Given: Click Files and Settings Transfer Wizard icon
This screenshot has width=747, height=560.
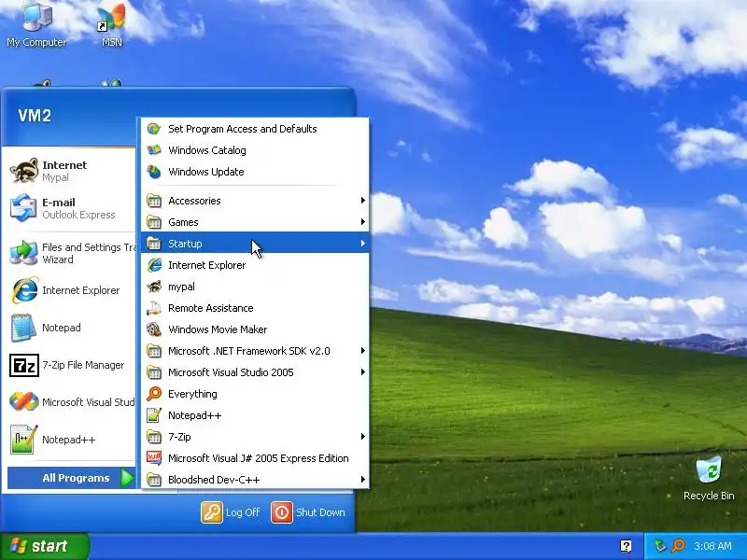Looking at the screenshot, I should point(24,253).
